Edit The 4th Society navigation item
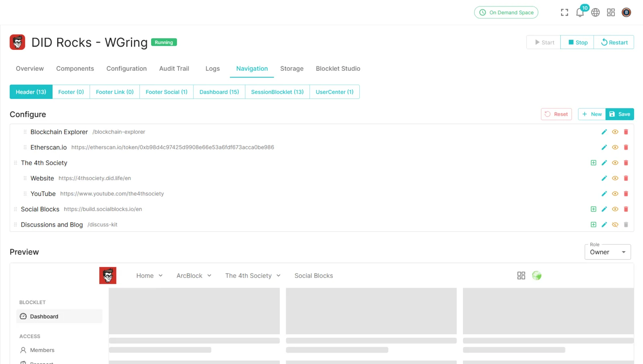Image resolution: width=643 pixels, height=364 pixels. click(x=604, y=163)
